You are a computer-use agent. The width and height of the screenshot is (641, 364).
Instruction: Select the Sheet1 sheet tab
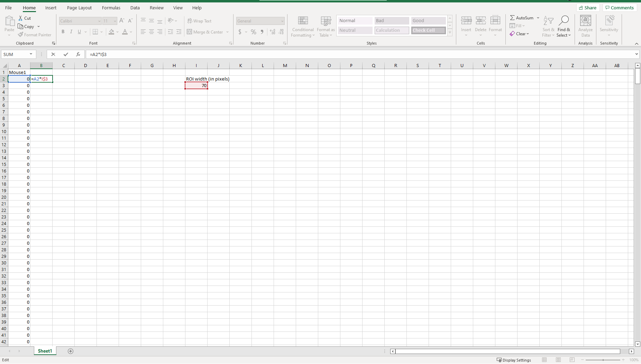tap(45, 351)
